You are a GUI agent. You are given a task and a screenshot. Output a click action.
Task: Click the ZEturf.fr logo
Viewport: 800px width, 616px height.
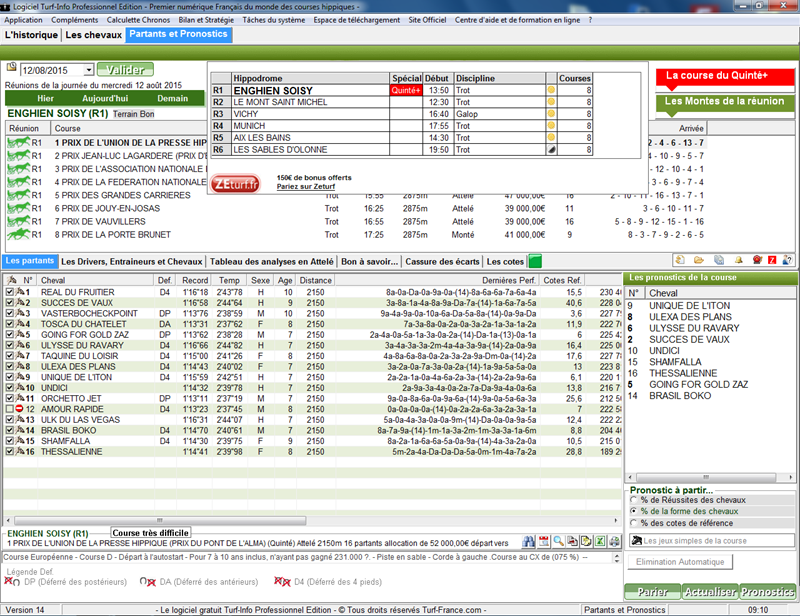pyautogui.click(x=235, y=184)
